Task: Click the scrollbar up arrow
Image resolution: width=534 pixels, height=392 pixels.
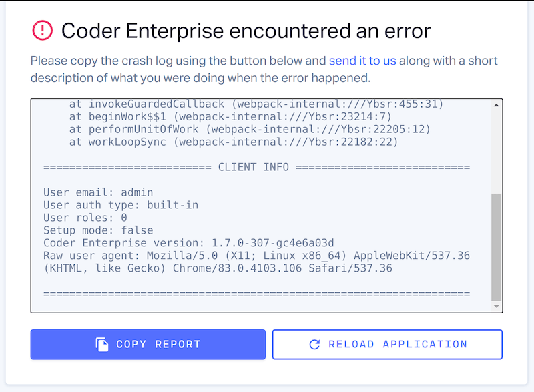Action: click(495, 104)
